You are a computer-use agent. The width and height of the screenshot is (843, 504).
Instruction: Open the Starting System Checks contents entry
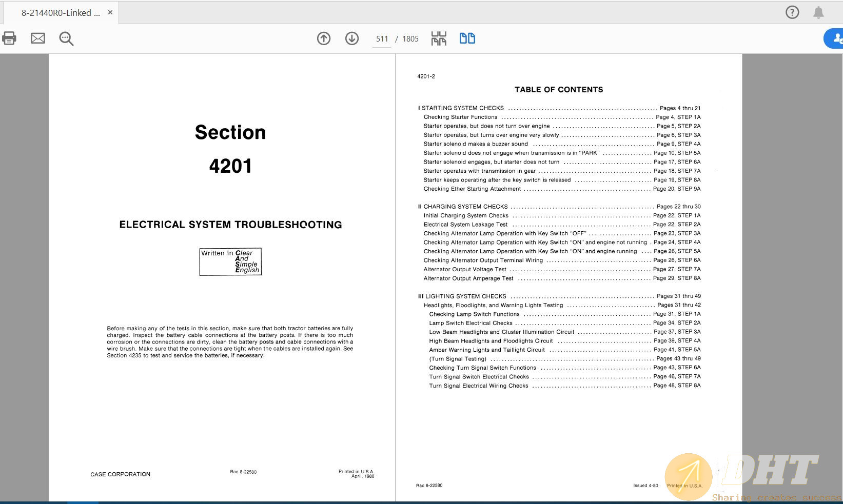point(463,108)
